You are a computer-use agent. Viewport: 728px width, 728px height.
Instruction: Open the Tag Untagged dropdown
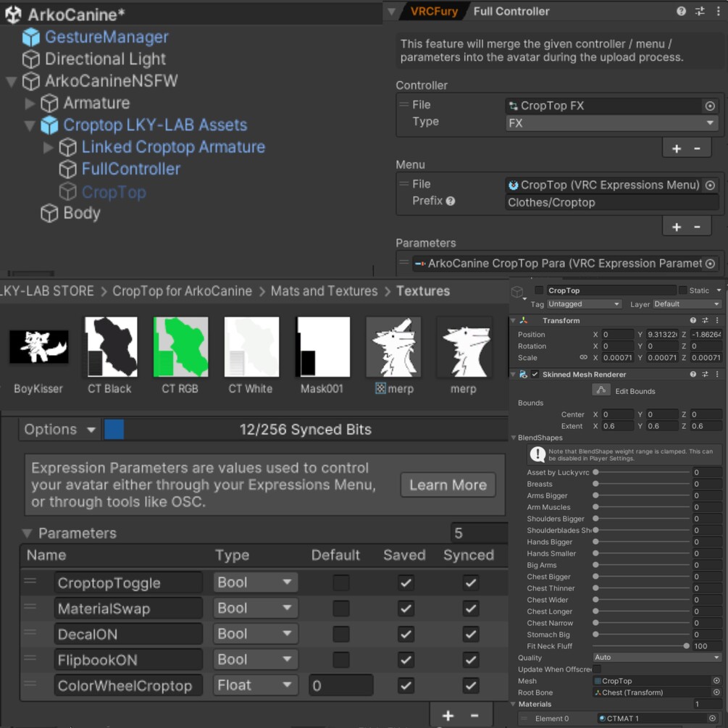click(x=584, y=304)
